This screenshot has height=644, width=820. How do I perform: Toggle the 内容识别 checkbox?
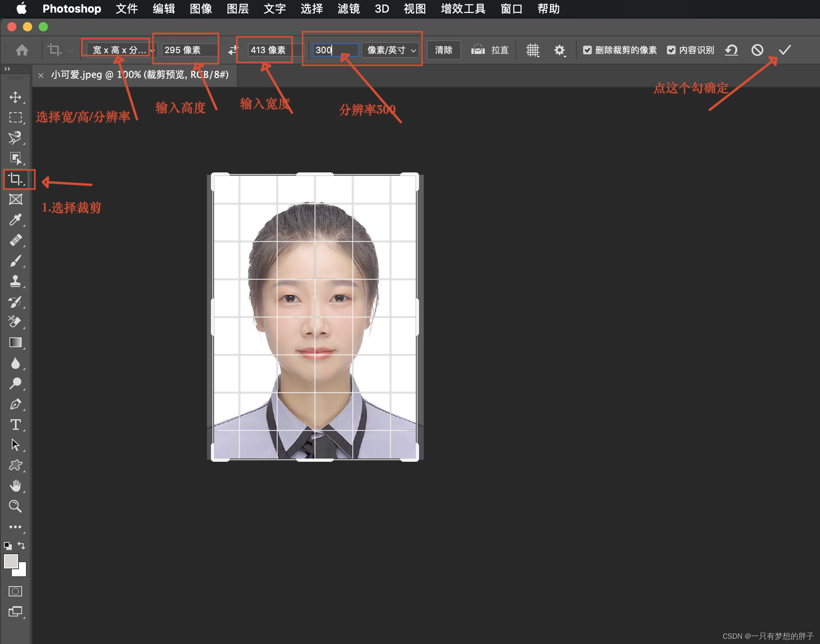[671, 50]
